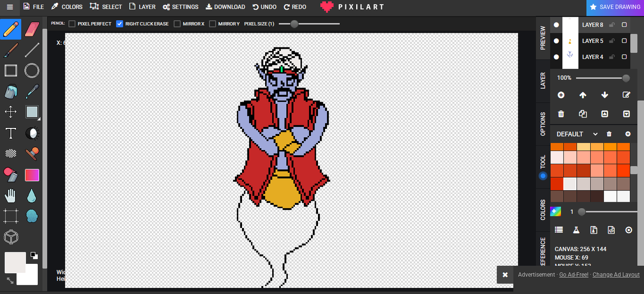Adjust the pixel size slider

(309, 24)
